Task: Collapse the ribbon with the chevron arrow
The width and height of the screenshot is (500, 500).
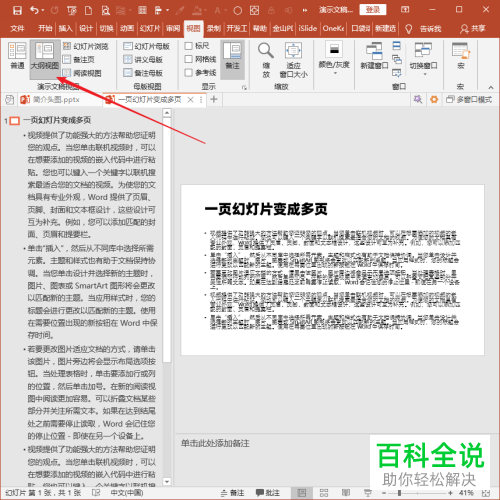Action: pos(491,88)
